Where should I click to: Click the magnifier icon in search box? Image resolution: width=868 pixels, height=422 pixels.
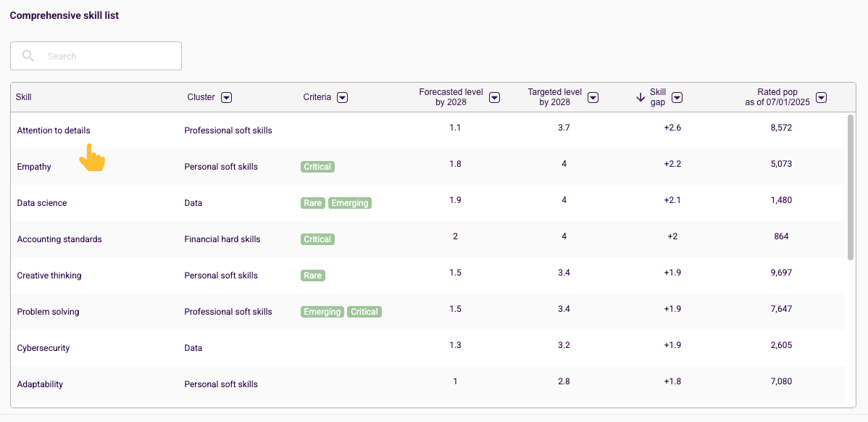pos(28,56)
